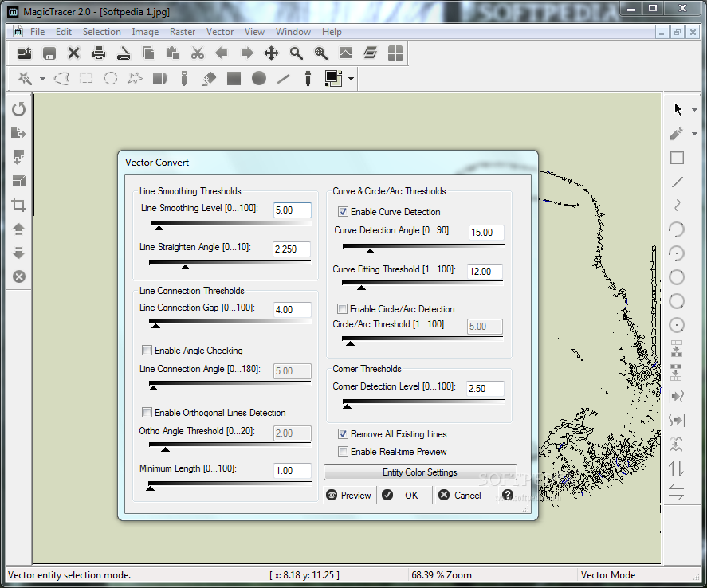Select the rectangle draw tool on right
The height and width of the screenshot is (588, 707).
677,158
